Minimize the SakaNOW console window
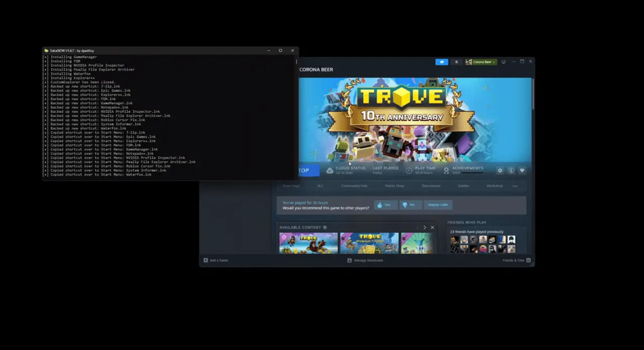Viewport: 644px width, 350px height. pos(268,50)
